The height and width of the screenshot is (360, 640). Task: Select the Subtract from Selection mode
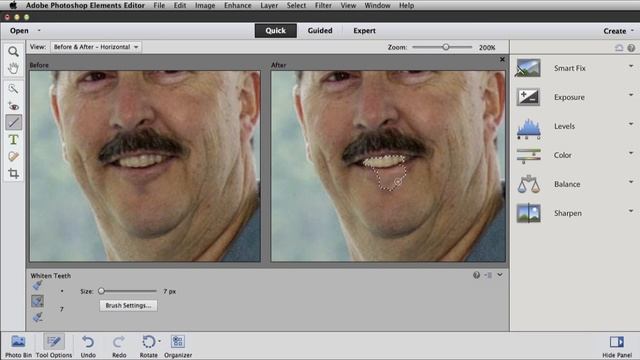click(37, 317)
